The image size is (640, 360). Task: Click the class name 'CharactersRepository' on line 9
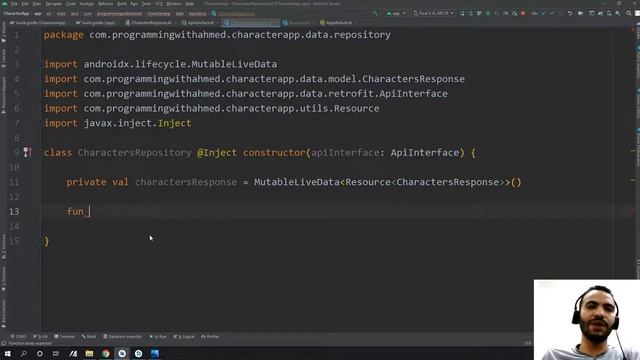click(x=134, y=153)
